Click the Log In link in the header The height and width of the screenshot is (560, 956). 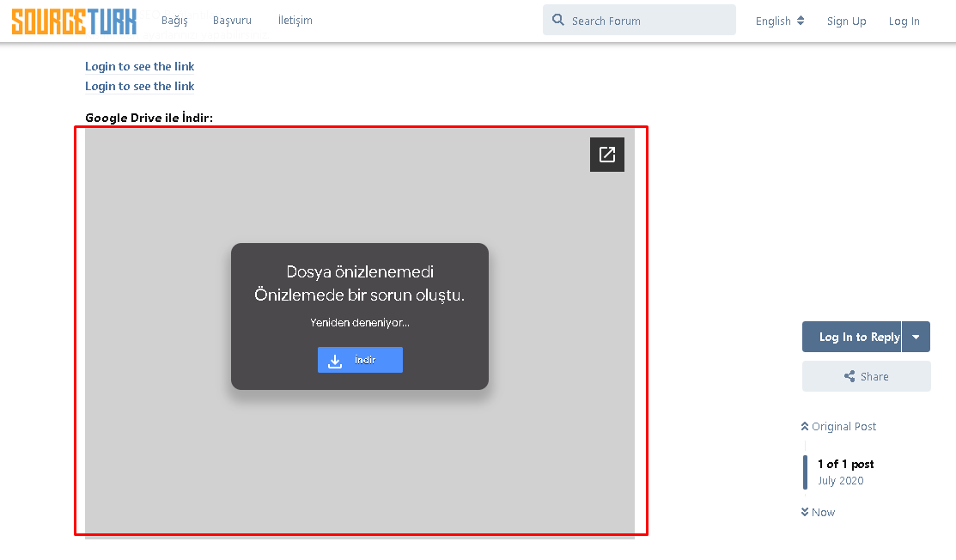(x=904, y=21)
